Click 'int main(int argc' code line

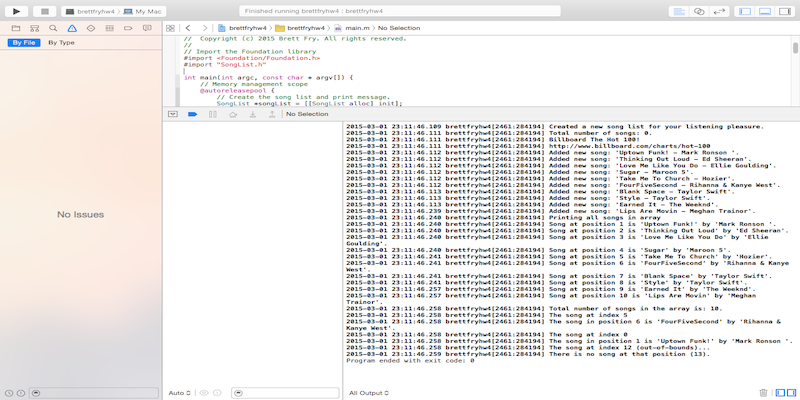coord(268,78)
